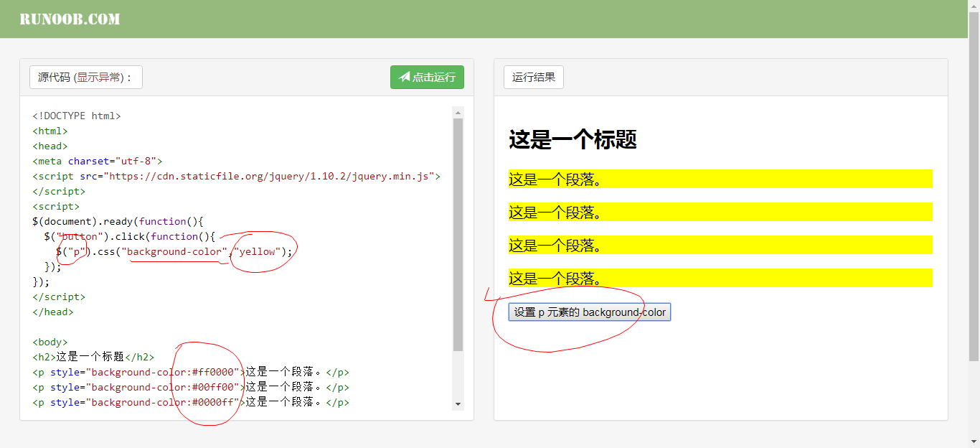
Task: Click the 源代码 (显示异常) button
Action: (86, 78)
